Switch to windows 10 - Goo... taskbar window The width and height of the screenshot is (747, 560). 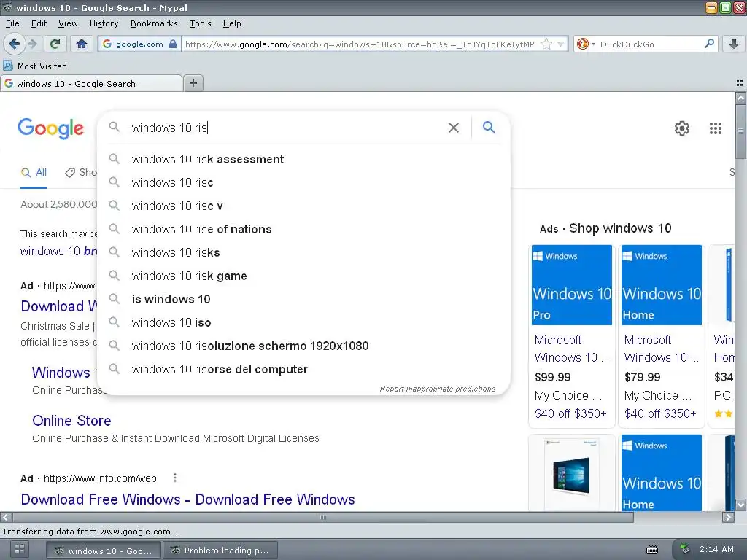point(104,551)
